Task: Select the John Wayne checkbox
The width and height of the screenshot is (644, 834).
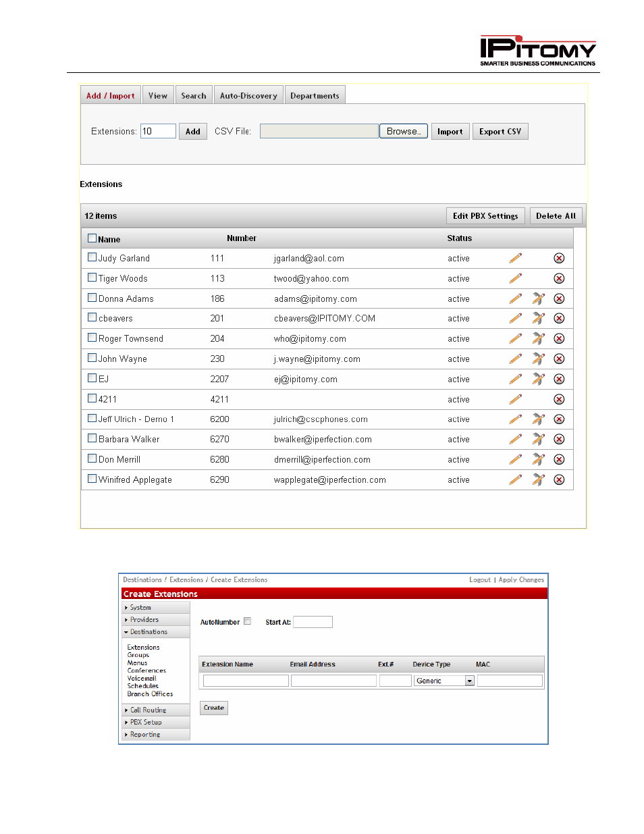Action: pos(92,357)
